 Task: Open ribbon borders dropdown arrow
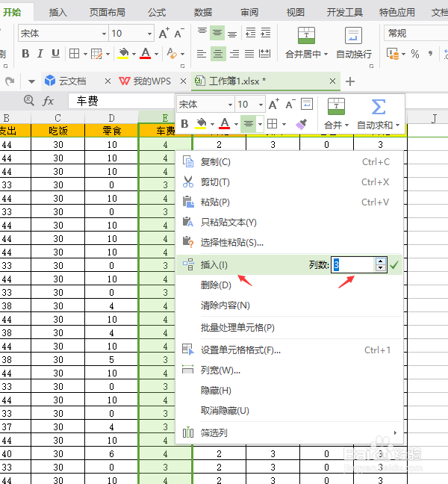click(x=85, y=54)
